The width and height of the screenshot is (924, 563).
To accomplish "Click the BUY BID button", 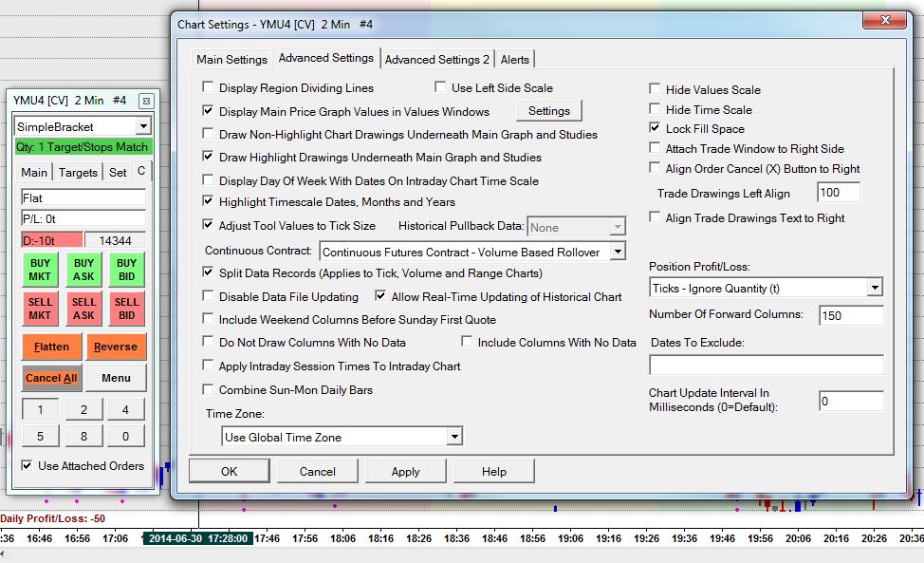I will [127, 270].
